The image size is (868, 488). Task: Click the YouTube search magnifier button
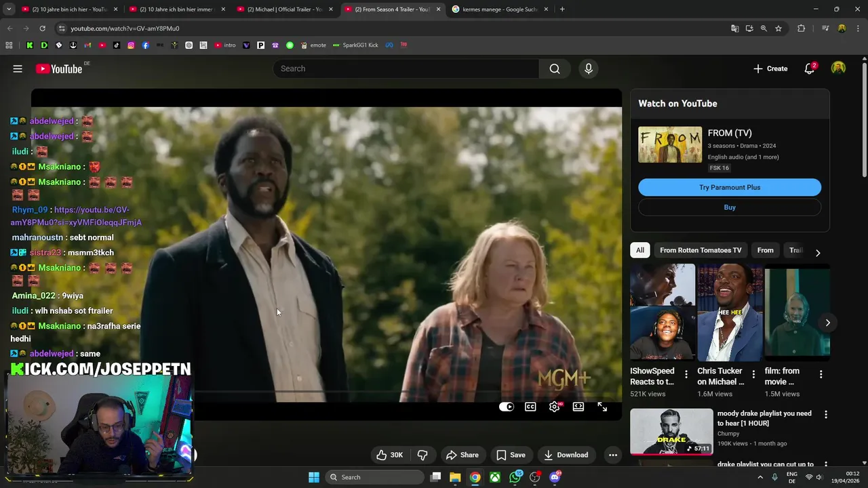click(555, 68)
